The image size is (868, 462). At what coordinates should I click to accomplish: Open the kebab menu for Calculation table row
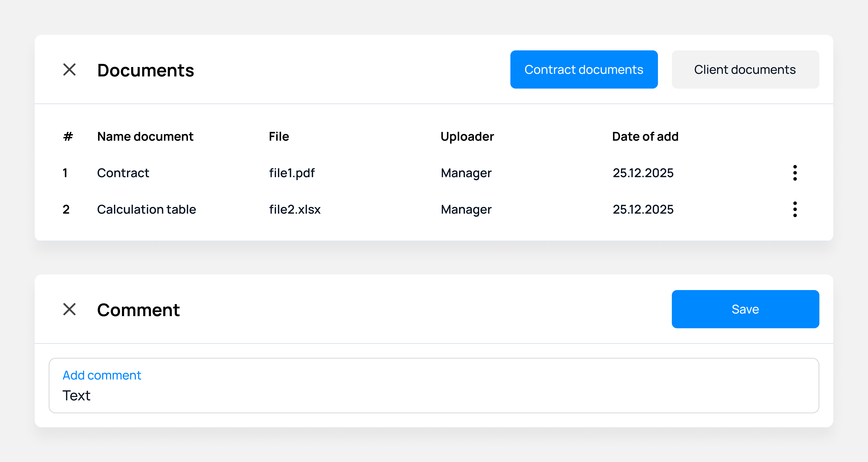(x=795, y=209)
